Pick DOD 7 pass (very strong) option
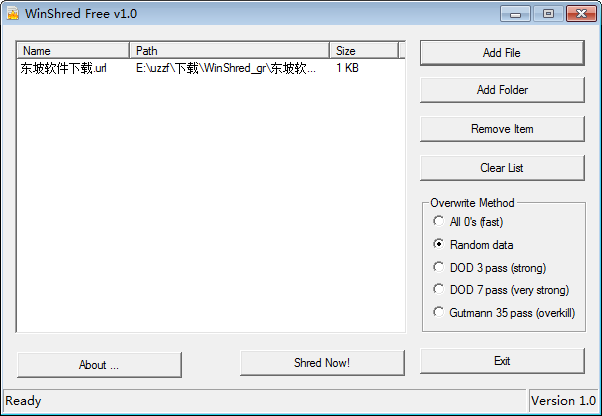Image resolution: width=602 pixels, height=416 pixels. 501,290
